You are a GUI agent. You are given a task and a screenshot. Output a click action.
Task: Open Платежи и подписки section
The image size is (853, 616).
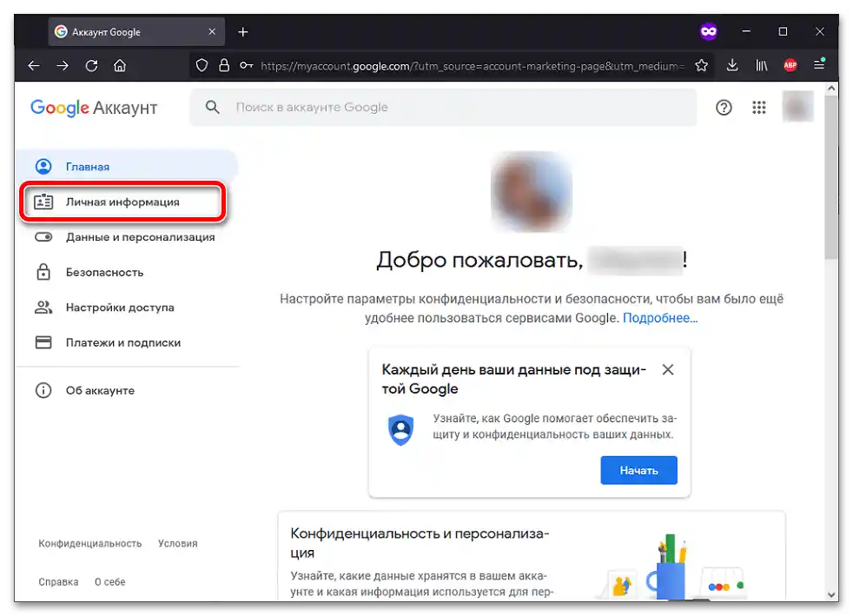tap(126, 343)
